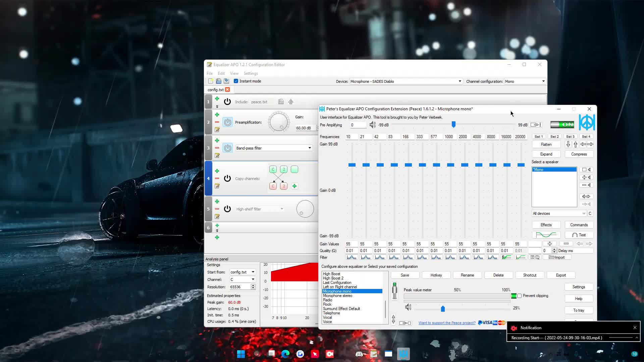Open the Import configuration icon in Peace
This screenshot has width=644, height=362.
pyautogui.click(x=557, y=257)
